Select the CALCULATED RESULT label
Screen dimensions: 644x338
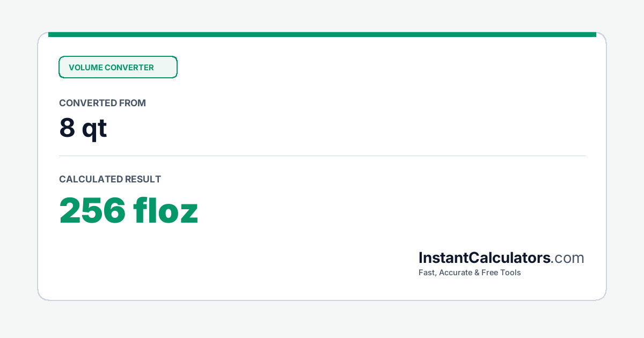110,179
